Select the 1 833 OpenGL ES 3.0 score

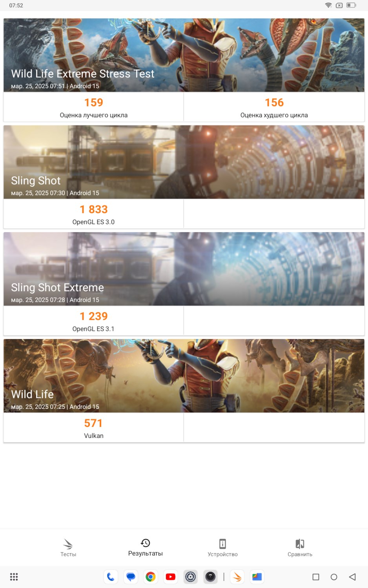coord(94,214)
